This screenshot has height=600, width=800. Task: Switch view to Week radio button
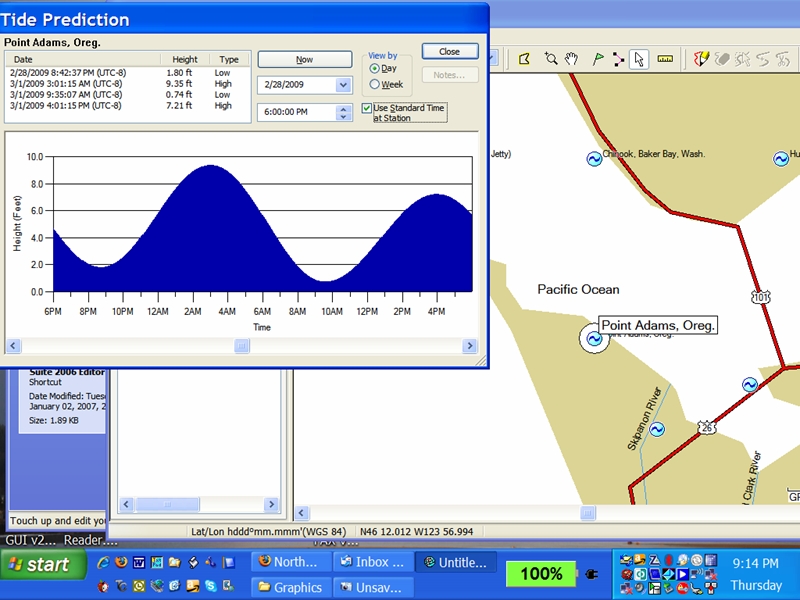tap(374, 85)
